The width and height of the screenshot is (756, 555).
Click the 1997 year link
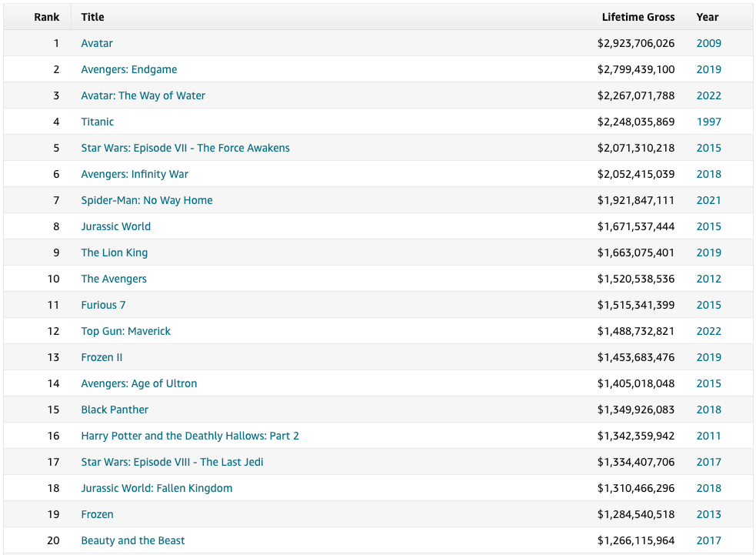pyautogui.click(x=709, y=122)
